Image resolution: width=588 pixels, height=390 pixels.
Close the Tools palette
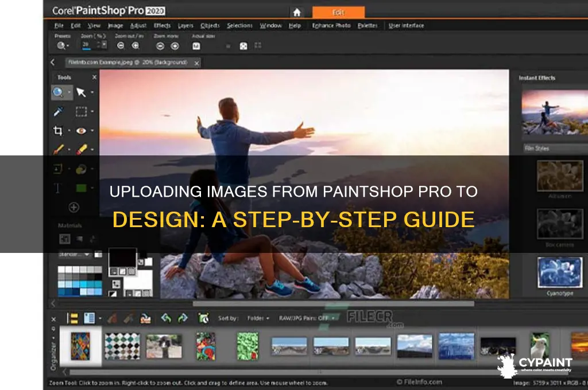click(94, 77)
